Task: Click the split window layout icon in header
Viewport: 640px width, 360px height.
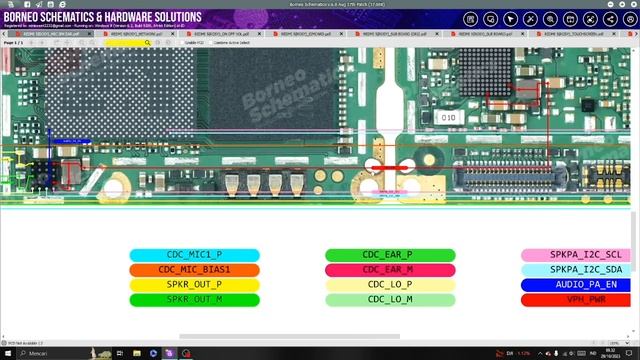Action: click(x=571, y=19)
